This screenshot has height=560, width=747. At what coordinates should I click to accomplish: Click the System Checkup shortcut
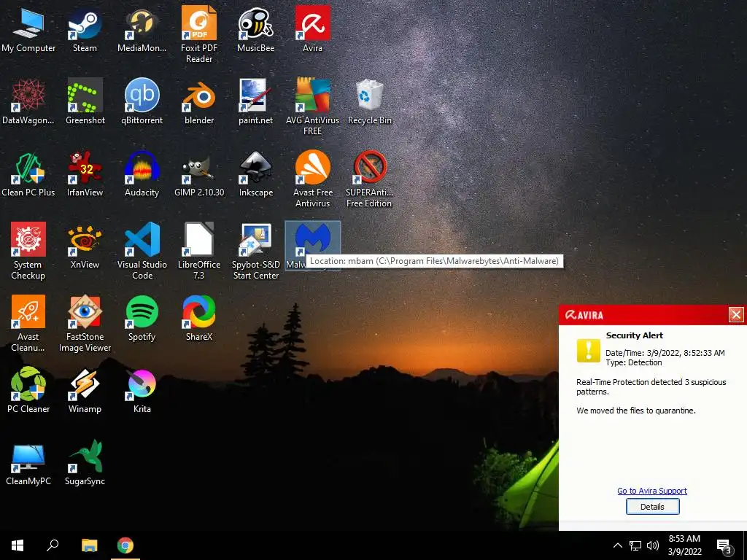pyautogui.click(x=28, y=252)
